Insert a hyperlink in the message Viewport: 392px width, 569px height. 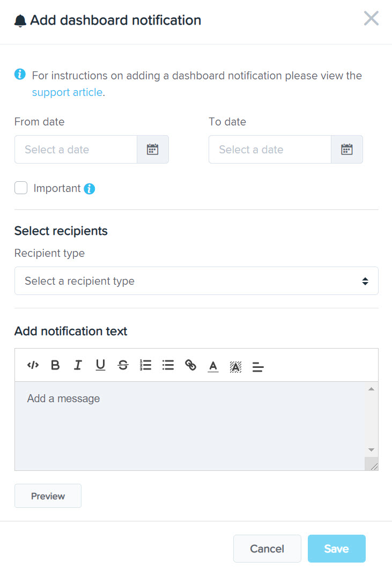click(190, 365)
